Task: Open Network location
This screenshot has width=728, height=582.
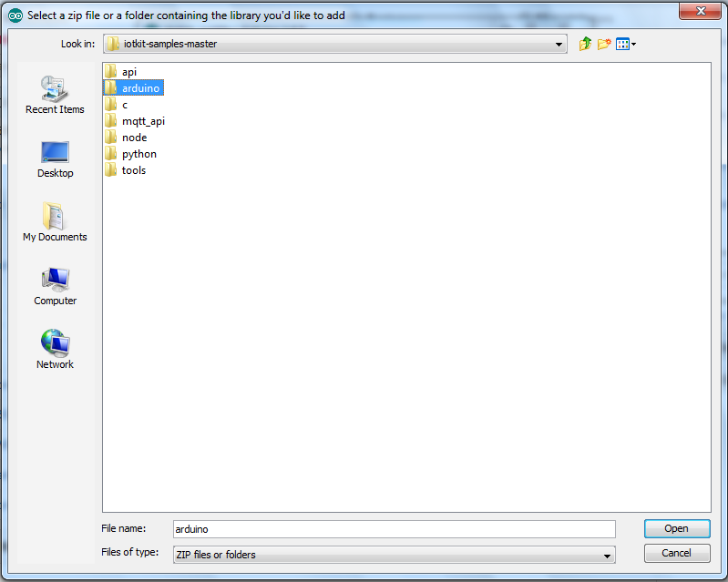Action: tap(55, 350)
